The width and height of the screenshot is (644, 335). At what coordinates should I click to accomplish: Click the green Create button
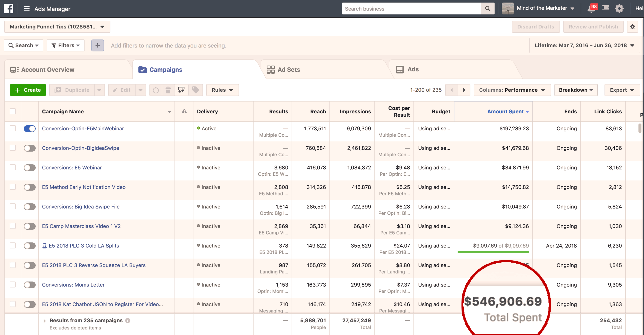click(x=28, y=90)
